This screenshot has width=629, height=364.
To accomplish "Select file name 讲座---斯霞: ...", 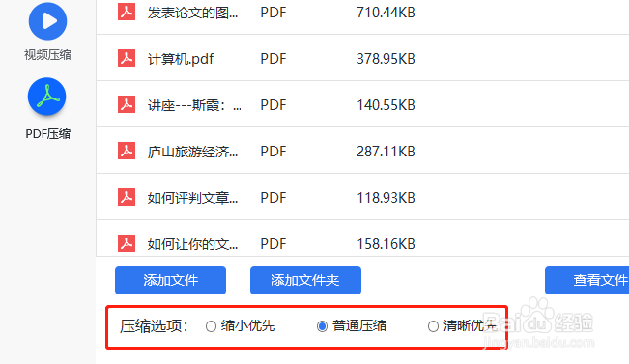I will tap(194, 105).
